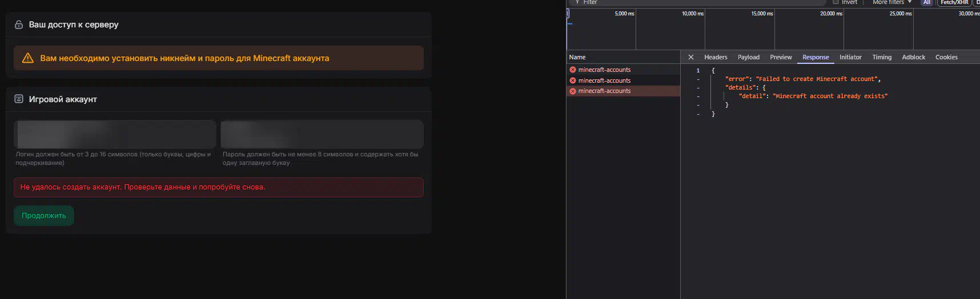Select the second minecraft-accounts request
Viewport: 980px width, 299px height.
604,80
